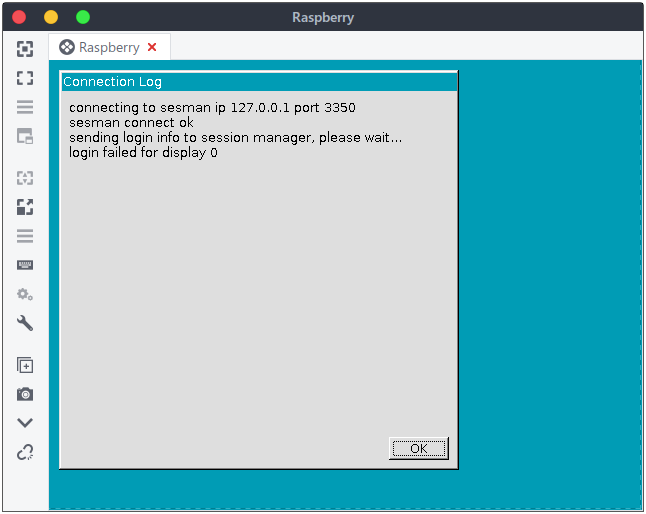This screenshot has height=514, width=646.
Task: Click the three-line icon below the fullscreen toggle
Action: tap(25, 107)
